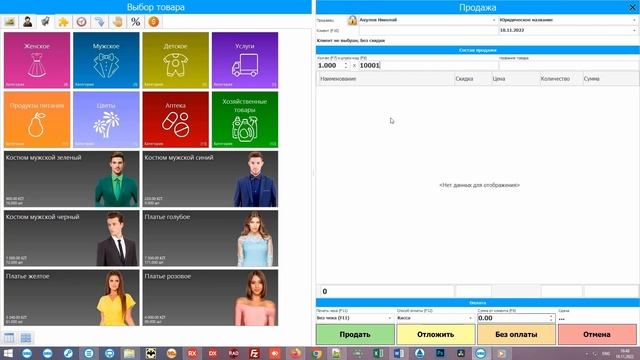The height and width of the screenshot is (360, 640).
Task: Open the Мужское category tile
Action: [106, 60]
